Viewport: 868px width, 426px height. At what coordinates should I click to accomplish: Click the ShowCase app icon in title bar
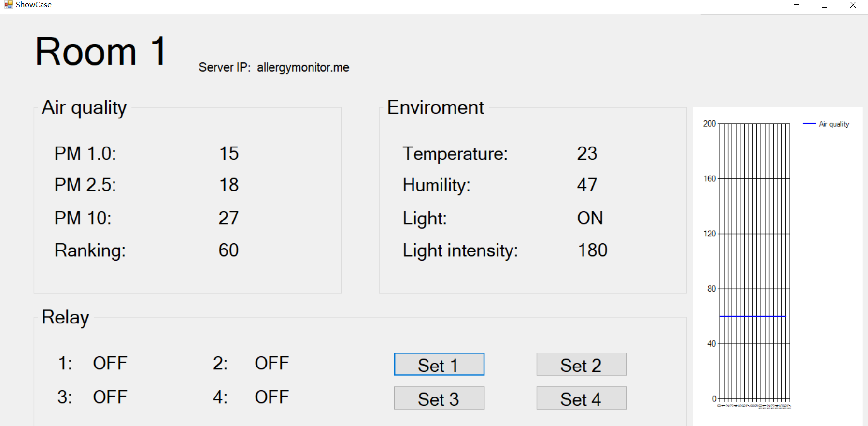coord(8,5)
